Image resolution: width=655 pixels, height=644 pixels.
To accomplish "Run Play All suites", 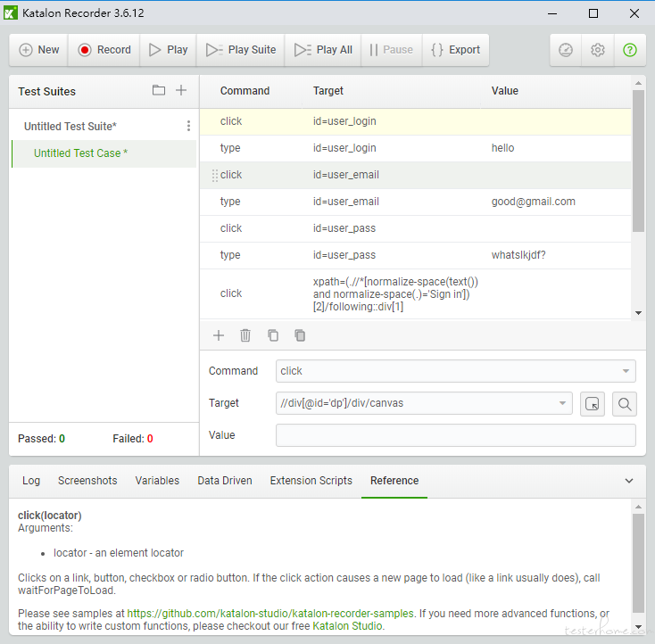I will 323,50.
